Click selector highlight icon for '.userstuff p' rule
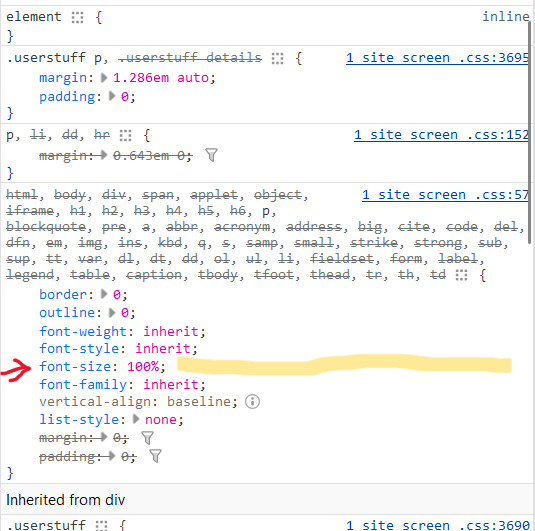 pyautogui.click(x=277, y=58)
